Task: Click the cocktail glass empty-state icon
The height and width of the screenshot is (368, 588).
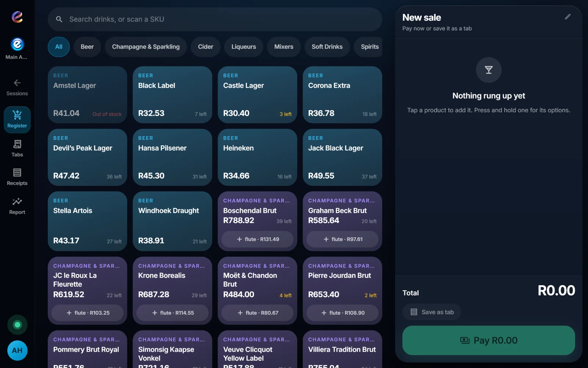Action: pyautogui.click(x=489, y=70)
